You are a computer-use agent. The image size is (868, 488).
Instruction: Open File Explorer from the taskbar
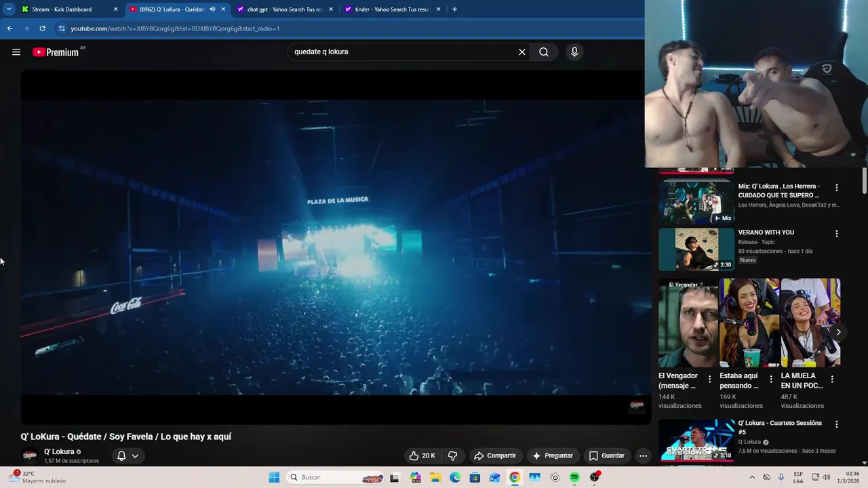(x=435, y=477)
